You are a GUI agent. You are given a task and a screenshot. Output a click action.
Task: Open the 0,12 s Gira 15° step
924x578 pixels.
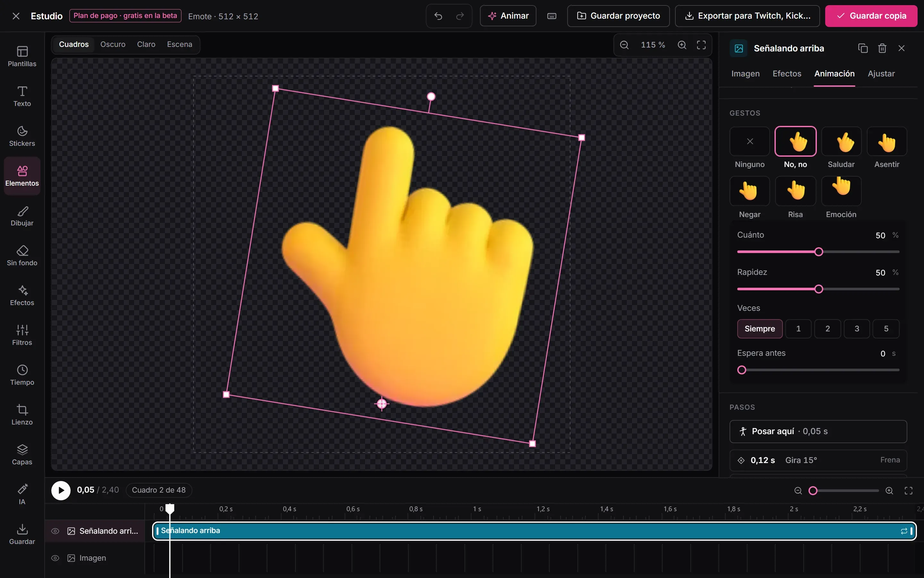(x=818, y=460)
